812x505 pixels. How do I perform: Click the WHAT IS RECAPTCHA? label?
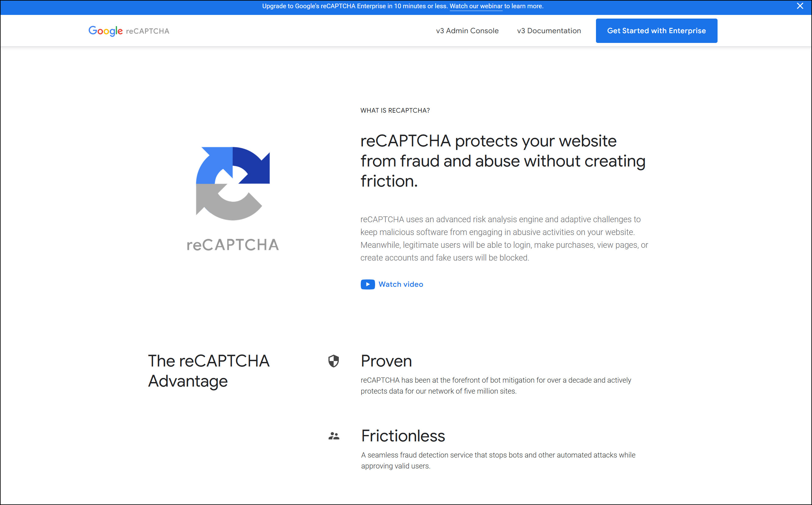tap(395, 110)
